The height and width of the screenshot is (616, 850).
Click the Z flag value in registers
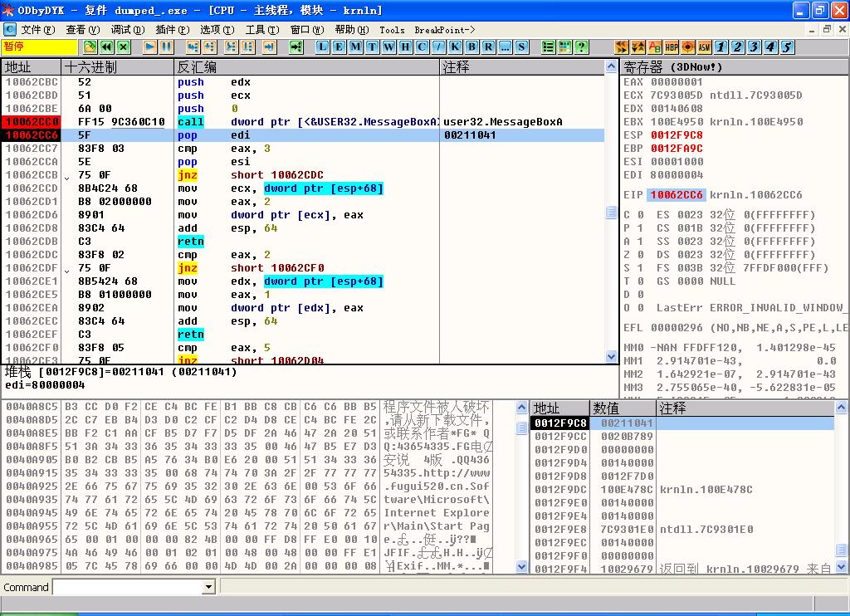[x=640, y=255]
